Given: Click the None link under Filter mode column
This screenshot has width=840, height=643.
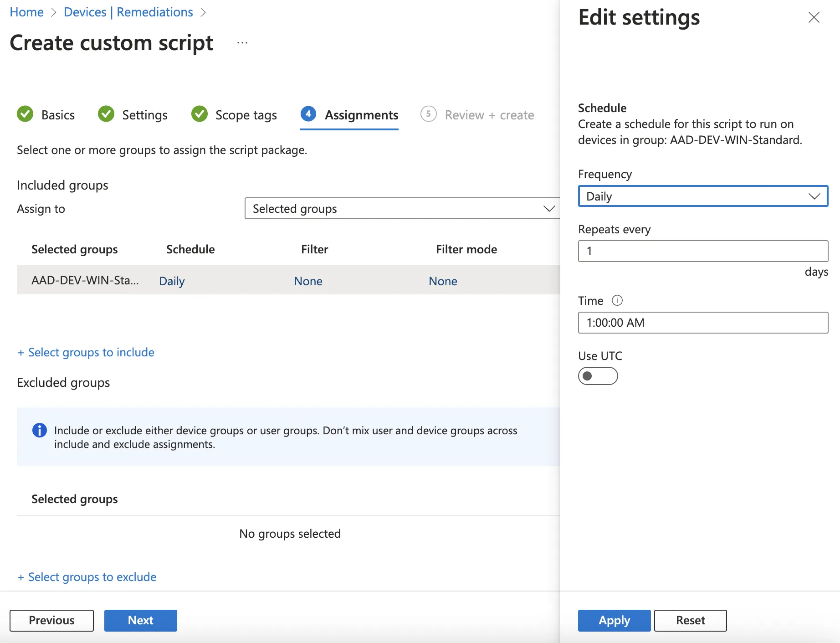Looking at the screenshot, I should 443,281.
